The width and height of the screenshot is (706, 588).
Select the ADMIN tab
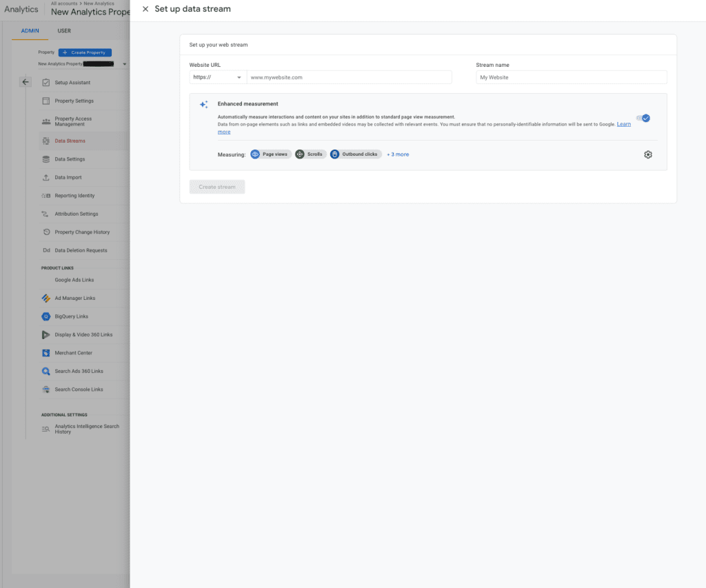(x=30, y=30)
